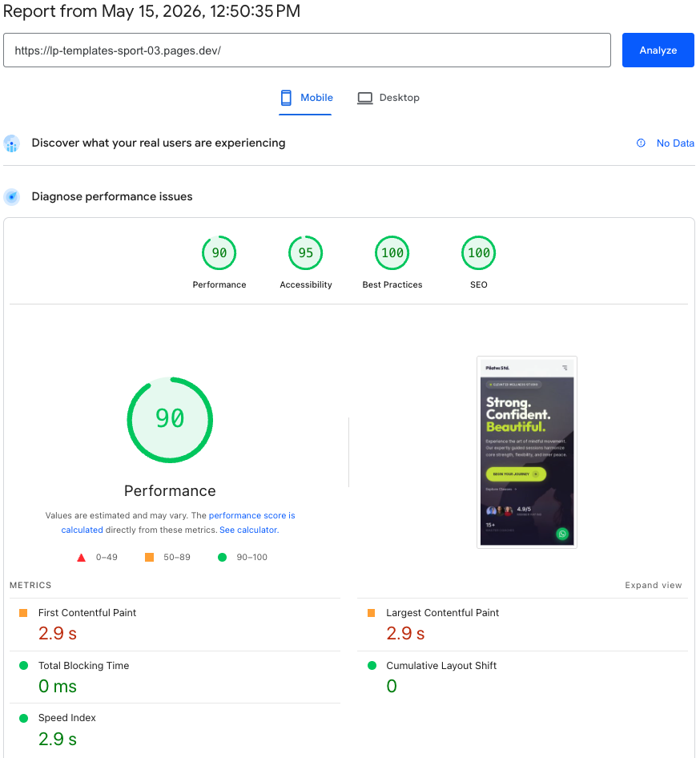Select the Best Practices score gauge 100

(x=392, y=253)
